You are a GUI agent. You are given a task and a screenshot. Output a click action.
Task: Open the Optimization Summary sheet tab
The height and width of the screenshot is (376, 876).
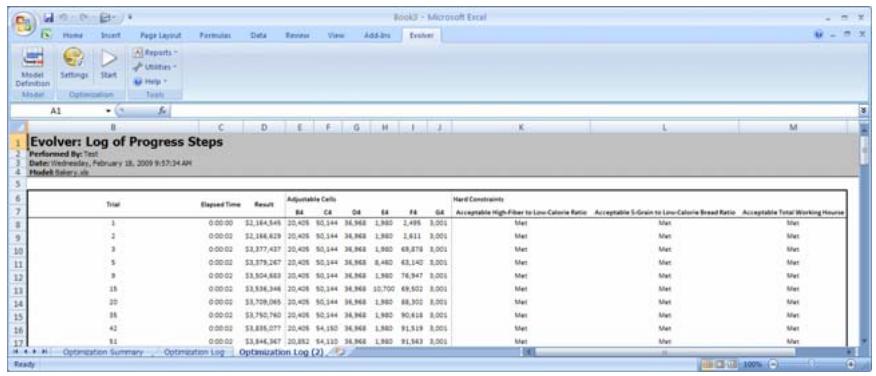(103, 353)
